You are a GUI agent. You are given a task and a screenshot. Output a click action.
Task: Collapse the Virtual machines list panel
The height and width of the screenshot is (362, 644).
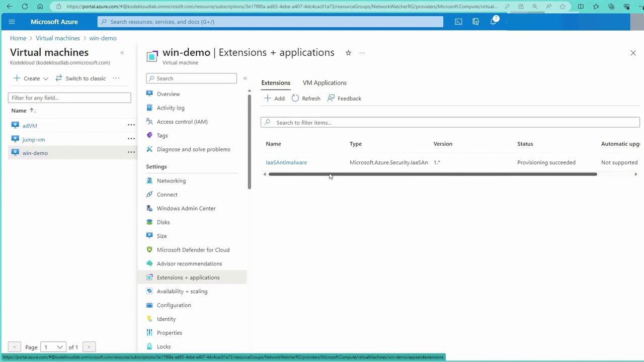pyautogui.click(x=122, y=53)
